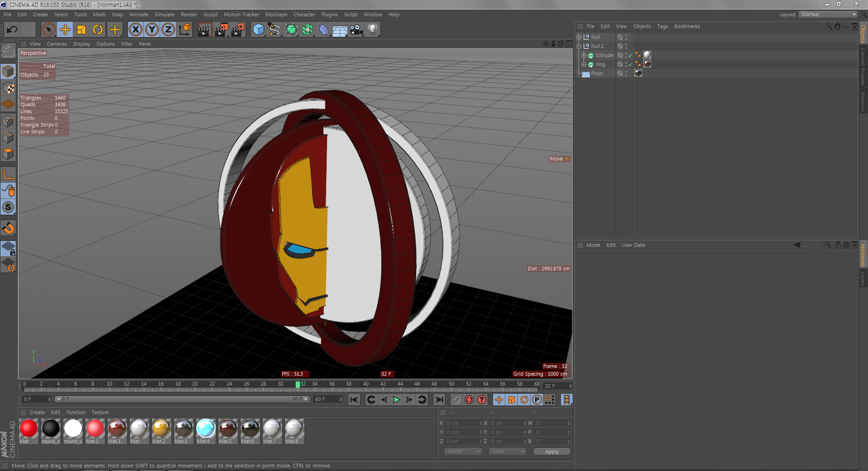Toggle X axis lock
Image resolution: width=868 pixels, height=471 pixels.
coord(135,30)
